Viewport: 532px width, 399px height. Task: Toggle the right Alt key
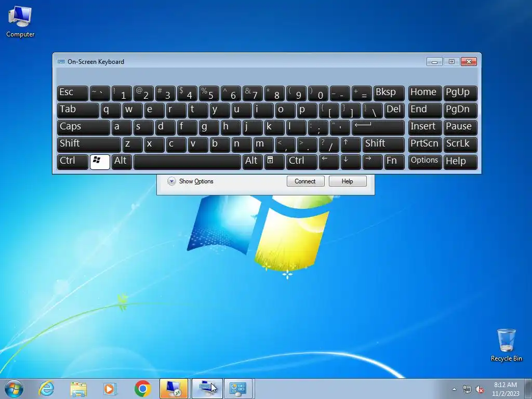(x=252, y=162)
